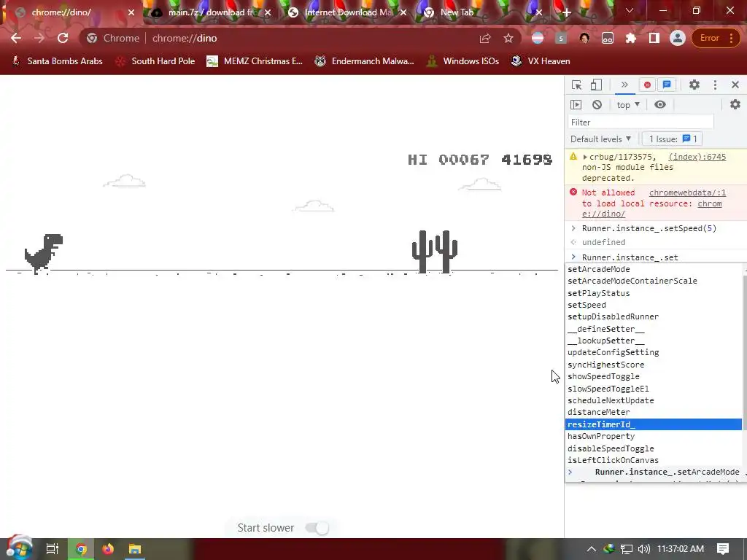Image resolution: width=747 pixels, height=560 pixels.
Task: Open South Hard Pole bookmark
Action: click(x=155, y=61)
